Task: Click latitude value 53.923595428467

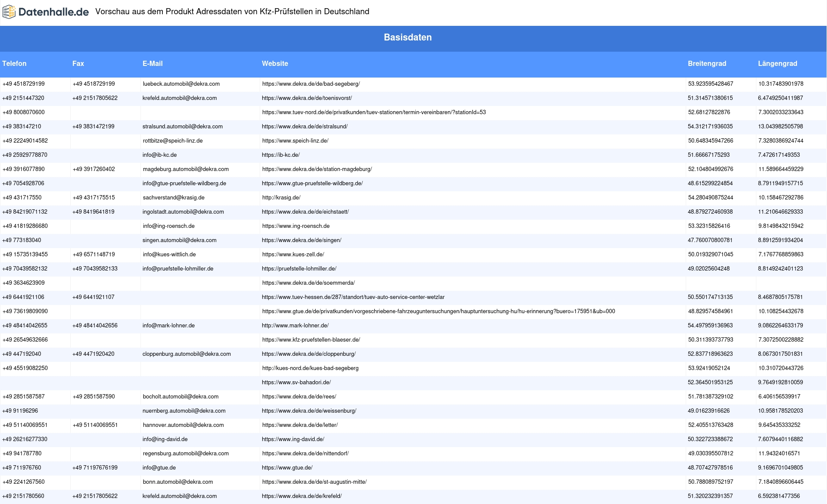Action: [711, 84]
